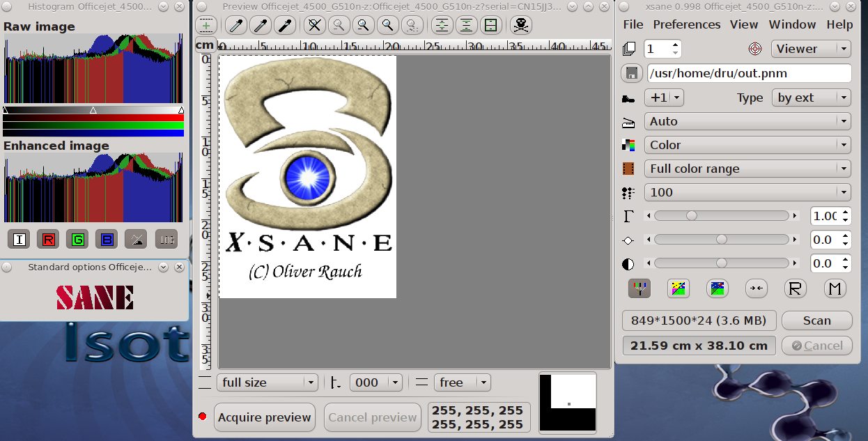The image size is (868, 441).
Task: Click the brightness value spinbox
Action: (x=831, y=240)
